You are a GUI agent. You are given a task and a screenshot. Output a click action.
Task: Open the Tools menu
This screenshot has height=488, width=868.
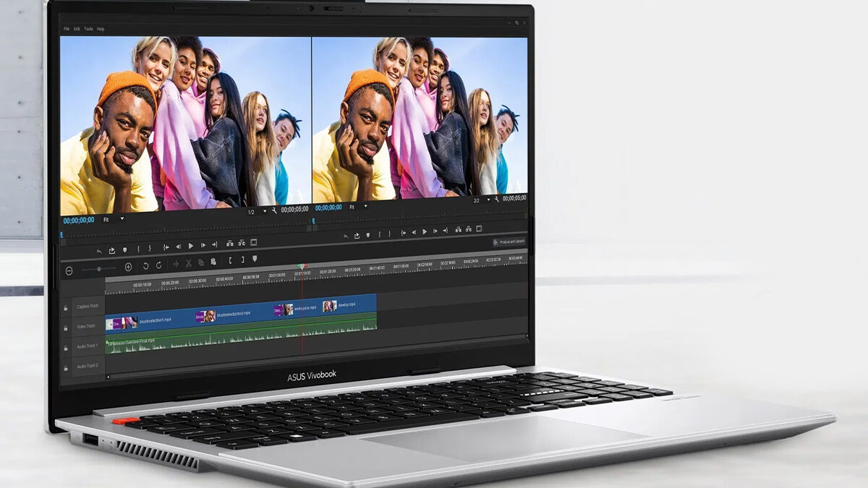point(88,29)
